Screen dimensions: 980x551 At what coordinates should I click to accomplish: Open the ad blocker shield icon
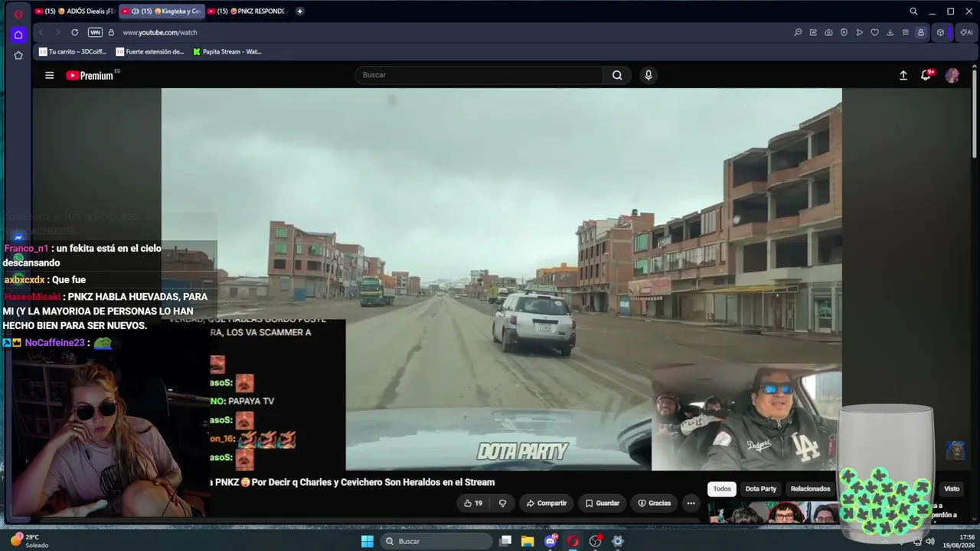(844, 32)
